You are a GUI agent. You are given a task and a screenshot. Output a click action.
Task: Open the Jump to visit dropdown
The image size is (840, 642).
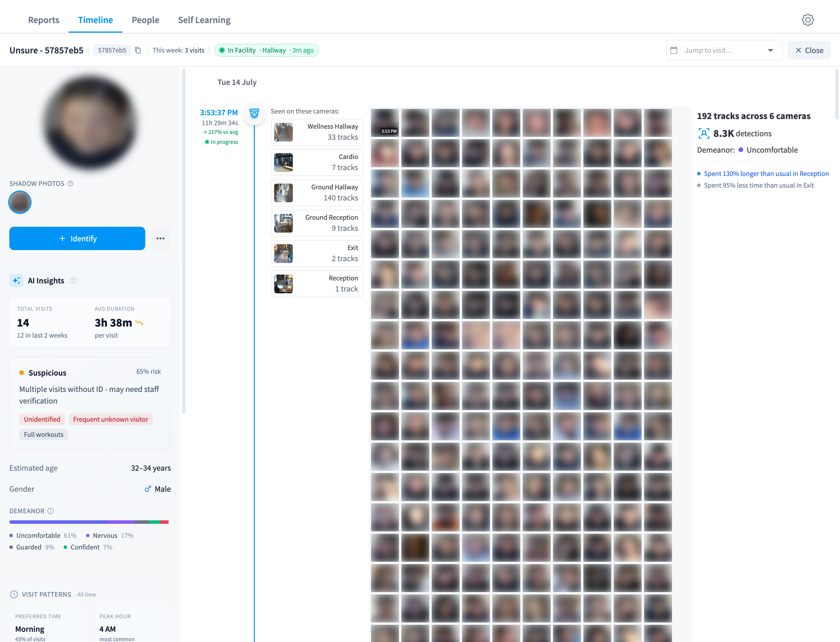724,50
